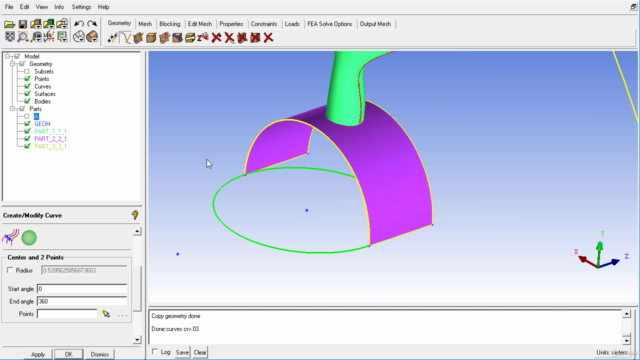
Task: Open the View menu
Action: pyautogui.click(x=41, y=7)
